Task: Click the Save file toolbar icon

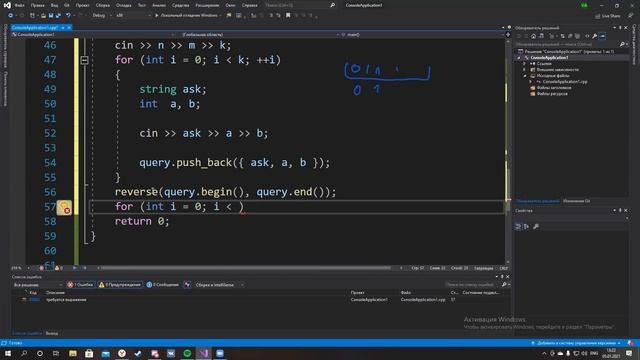Action: tap(51, 16)
